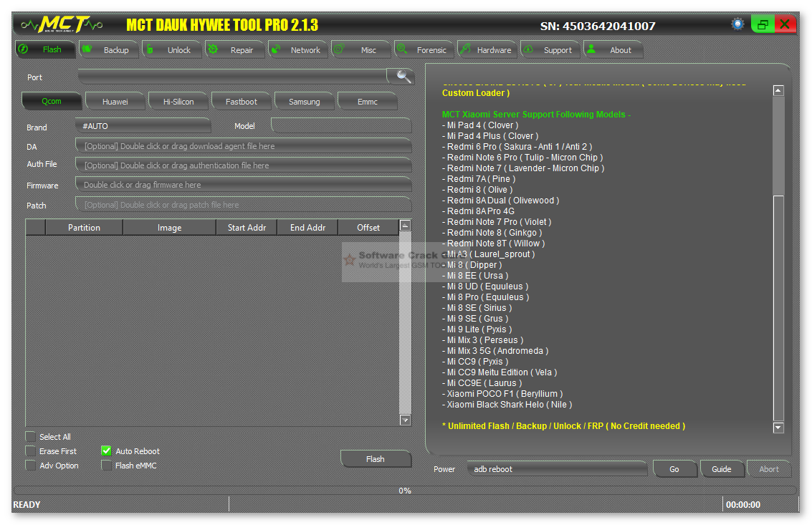
Task: Click the Flash tab lightning icon
Action: pyautogui.click(x=24, y=49)
